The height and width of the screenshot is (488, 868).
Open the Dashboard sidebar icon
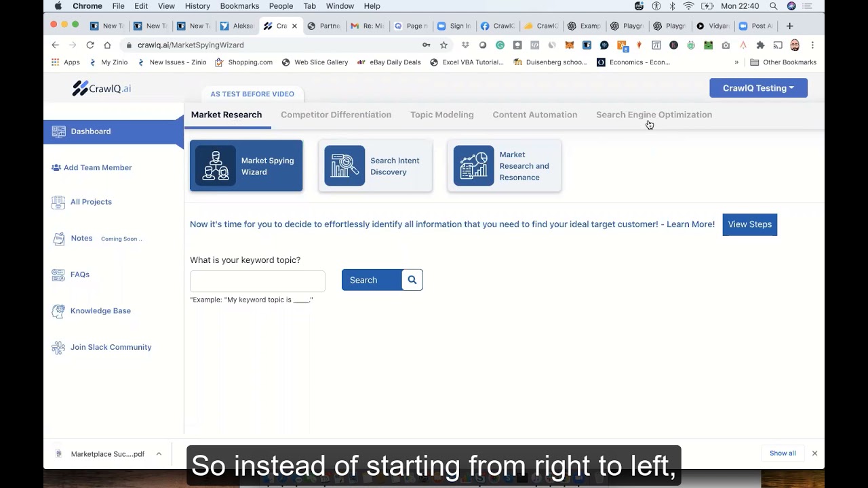[59, 131]
